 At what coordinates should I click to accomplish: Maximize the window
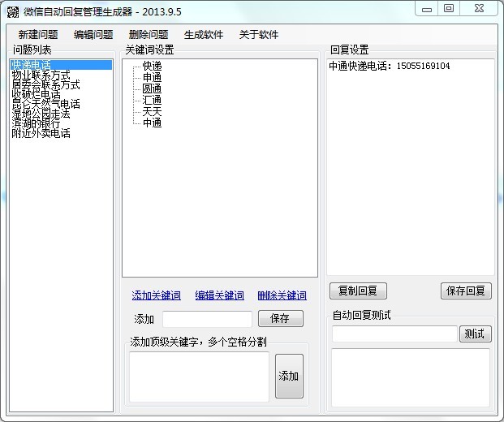449,9
